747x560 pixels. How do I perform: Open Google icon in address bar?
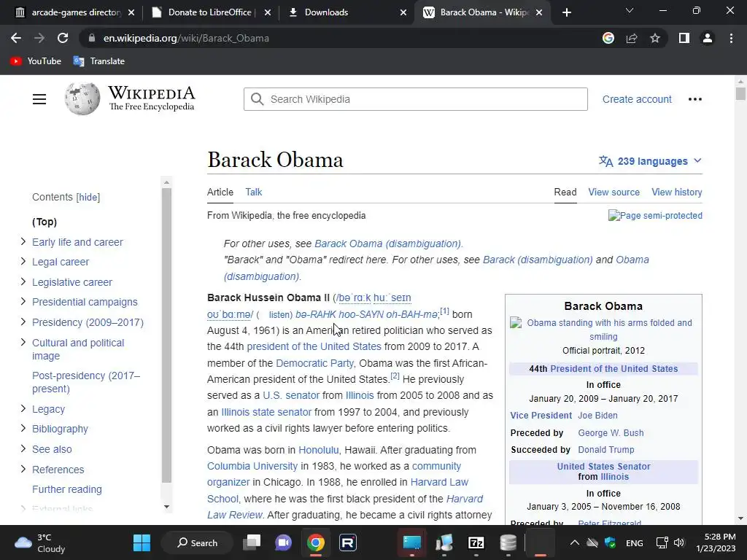[608, 38]
